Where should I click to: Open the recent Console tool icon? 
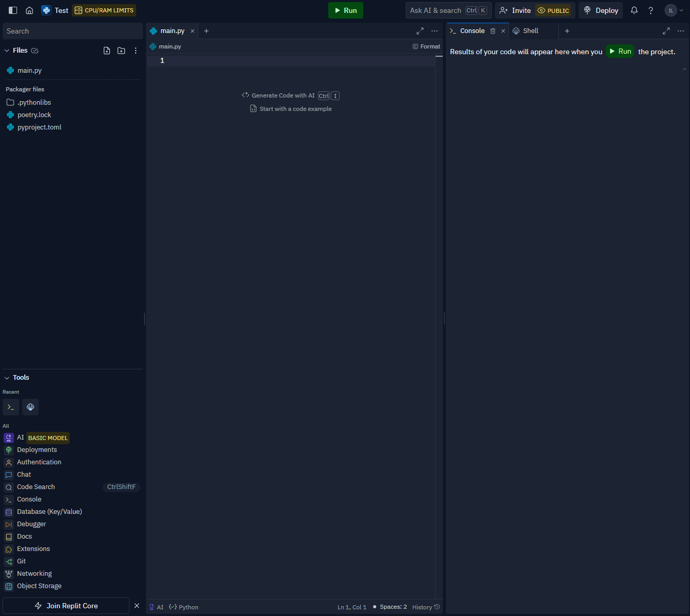(11, 407)
